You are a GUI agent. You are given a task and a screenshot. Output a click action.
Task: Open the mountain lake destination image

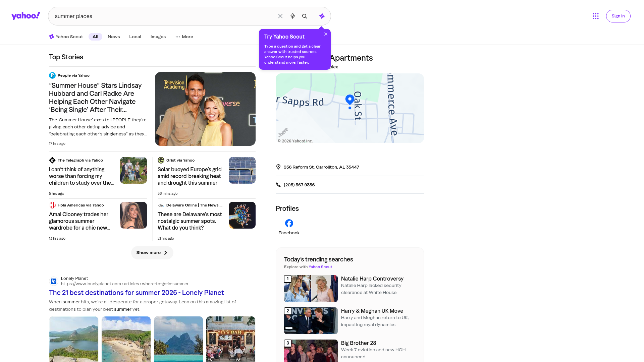click(74, 339)
